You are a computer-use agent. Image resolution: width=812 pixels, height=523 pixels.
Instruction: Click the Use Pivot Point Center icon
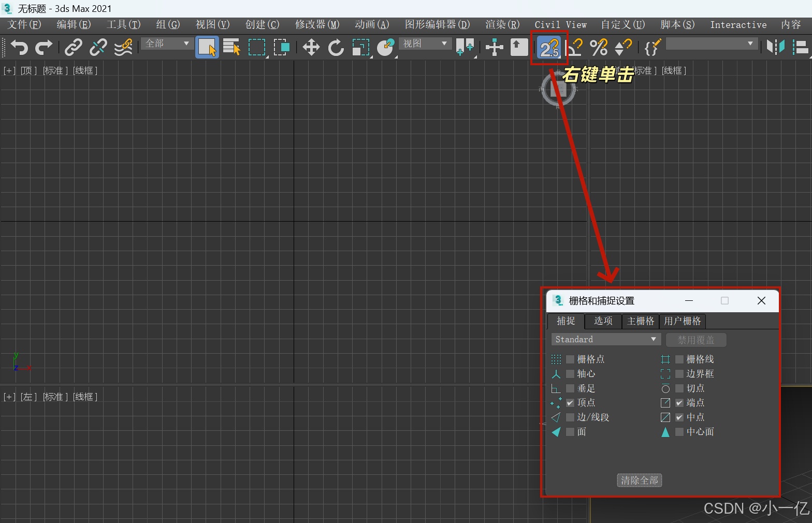pyautogui.click(x=465, y=48)
